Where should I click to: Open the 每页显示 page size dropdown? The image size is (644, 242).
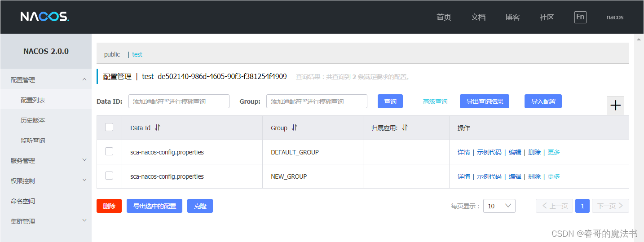pos(499,206)
